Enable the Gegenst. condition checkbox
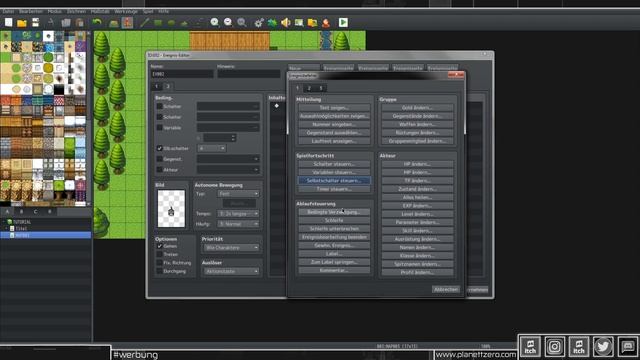Viewport: 640px width, 360px height. [160, 159]
